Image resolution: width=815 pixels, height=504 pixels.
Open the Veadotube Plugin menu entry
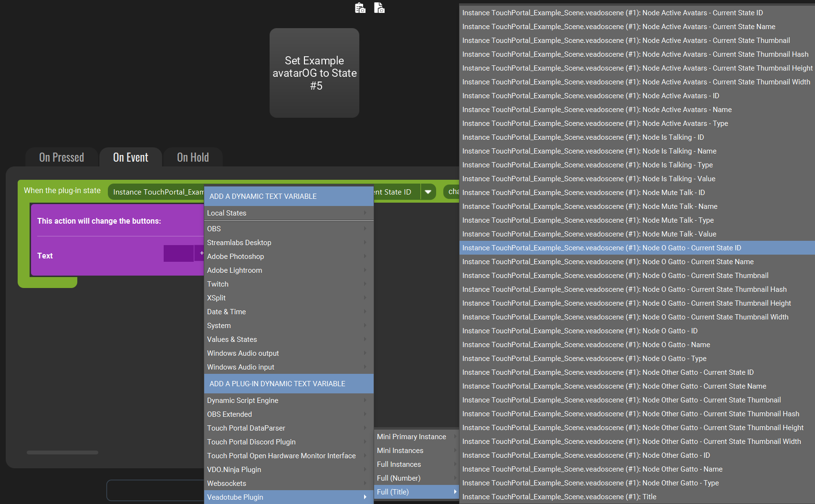(x=289, y=497)
